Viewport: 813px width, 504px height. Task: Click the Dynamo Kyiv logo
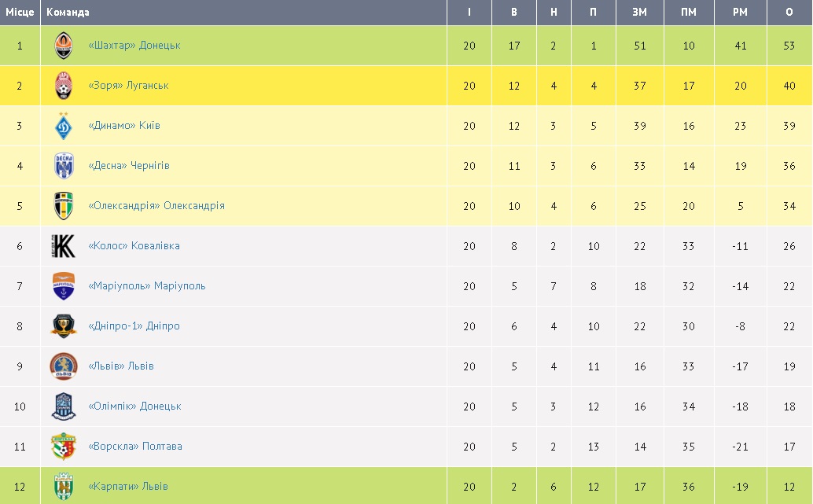pos(64,126)
